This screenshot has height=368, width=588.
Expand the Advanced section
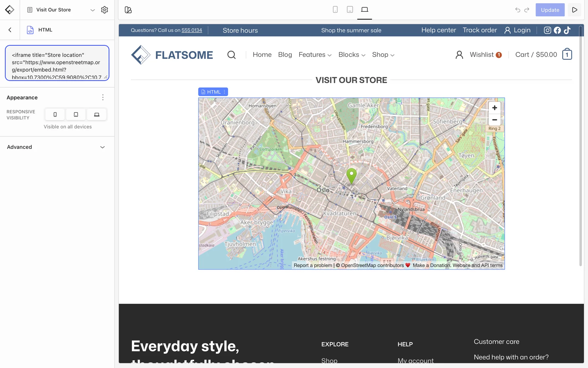click(x=57, y=147)
